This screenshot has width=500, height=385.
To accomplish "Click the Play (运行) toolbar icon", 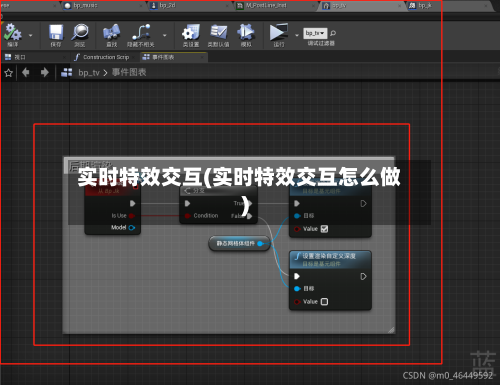I will point(279,32).
